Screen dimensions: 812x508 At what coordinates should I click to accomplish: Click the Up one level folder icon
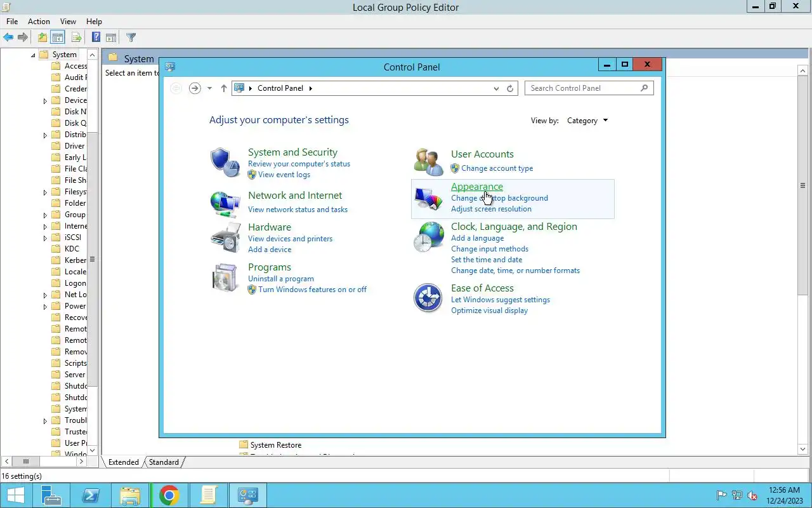[42, 37]
